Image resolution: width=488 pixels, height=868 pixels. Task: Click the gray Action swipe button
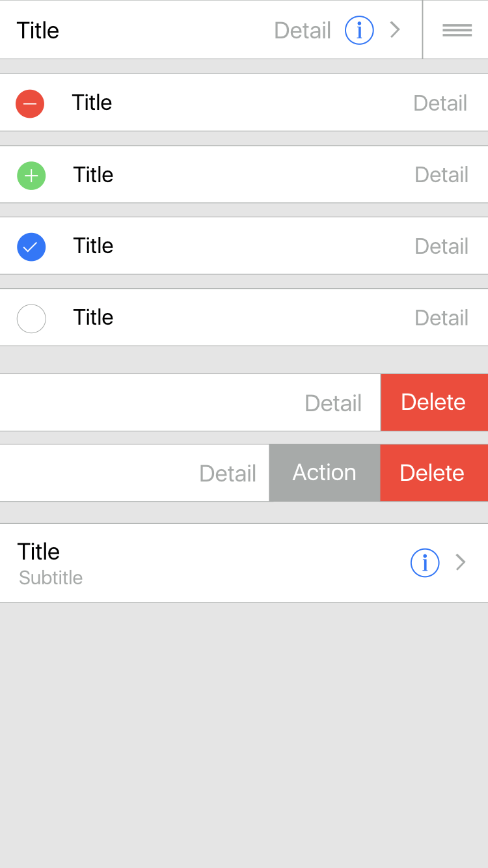tap(325, 473)
